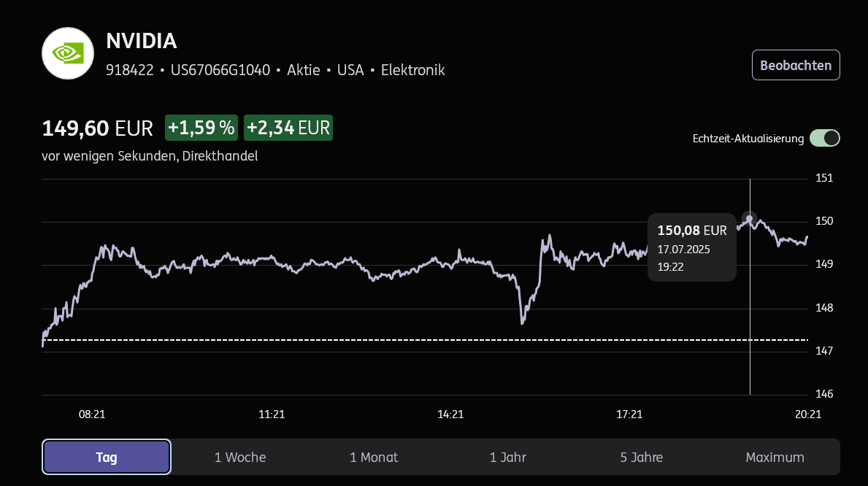This screenshot has width=868, height=486.
Task: Click the 147 price axis label
Action: coord(824,351)
